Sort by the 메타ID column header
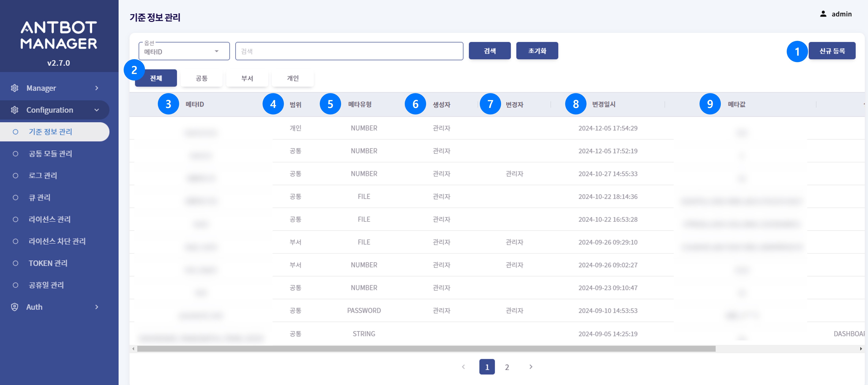The width and height of the screenshot is (868, 385). [x=195, y=105]
